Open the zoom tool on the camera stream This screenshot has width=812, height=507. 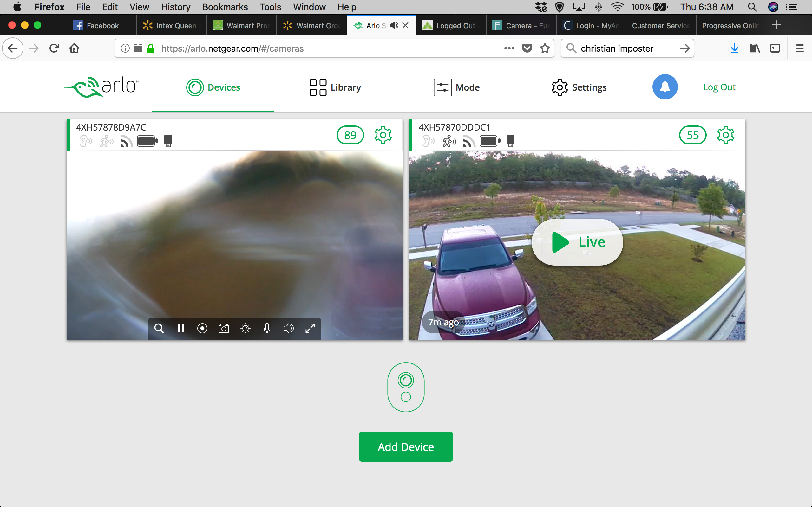tap(159, 328)
